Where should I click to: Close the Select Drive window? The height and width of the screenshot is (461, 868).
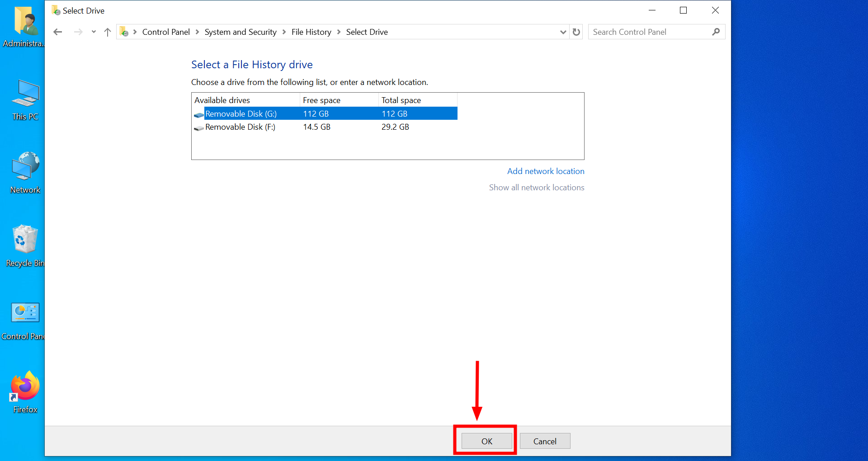715,10
